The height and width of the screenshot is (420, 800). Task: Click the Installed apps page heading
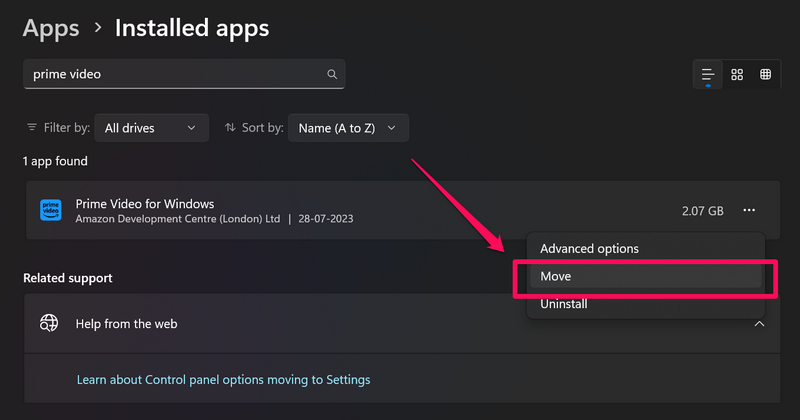point(192,28)
